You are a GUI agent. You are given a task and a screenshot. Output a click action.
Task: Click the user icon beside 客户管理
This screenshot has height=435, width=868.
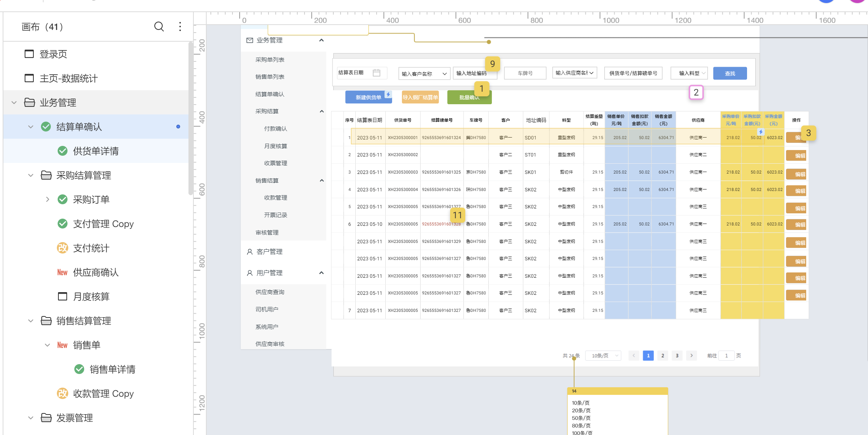250,252
